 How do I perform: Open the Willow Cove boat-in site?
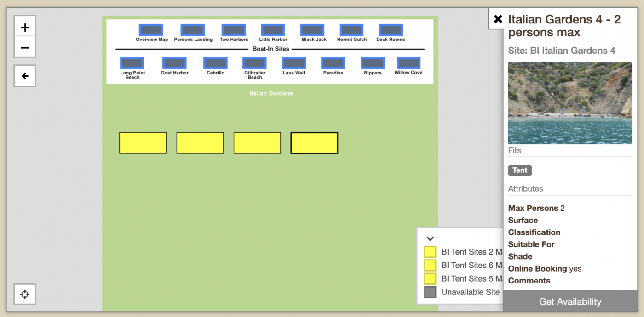[x=408, y=63]
